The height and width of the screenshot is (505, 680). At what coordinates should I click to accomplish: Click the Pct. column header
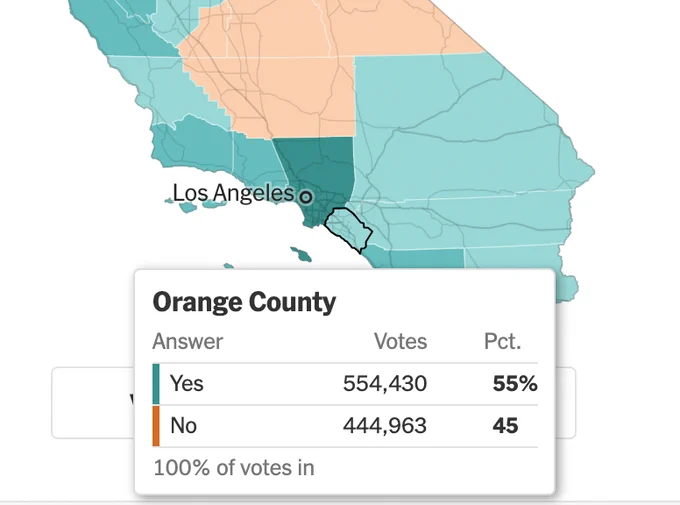[503, 341]
